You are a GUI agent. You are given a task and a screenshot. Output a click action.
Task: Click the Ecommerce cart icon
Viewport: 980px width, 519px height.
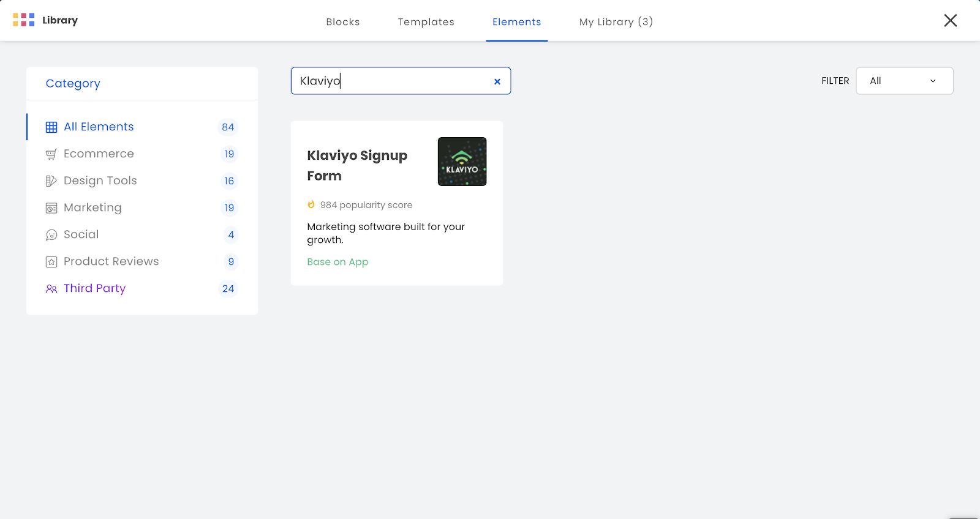[x=51, y=154]
